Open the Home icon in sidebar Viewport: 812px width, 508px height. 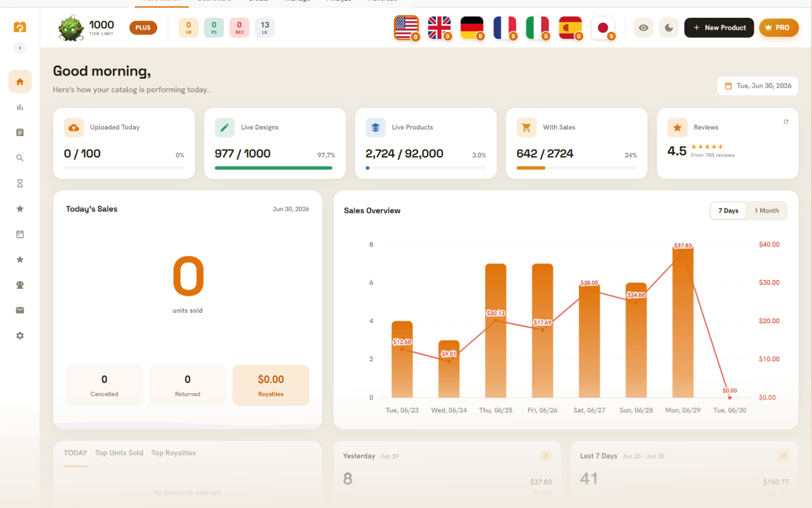[20, 81]
